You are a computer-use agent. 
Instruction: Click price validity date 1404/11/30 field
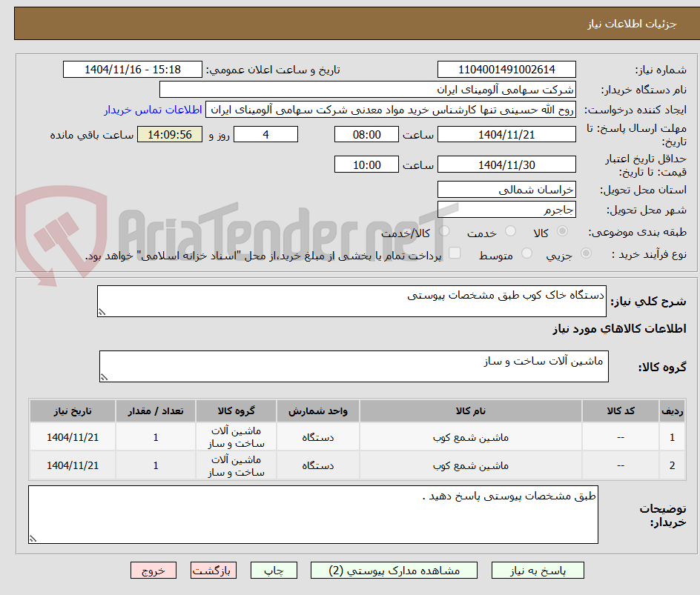(x=506, y=164)
